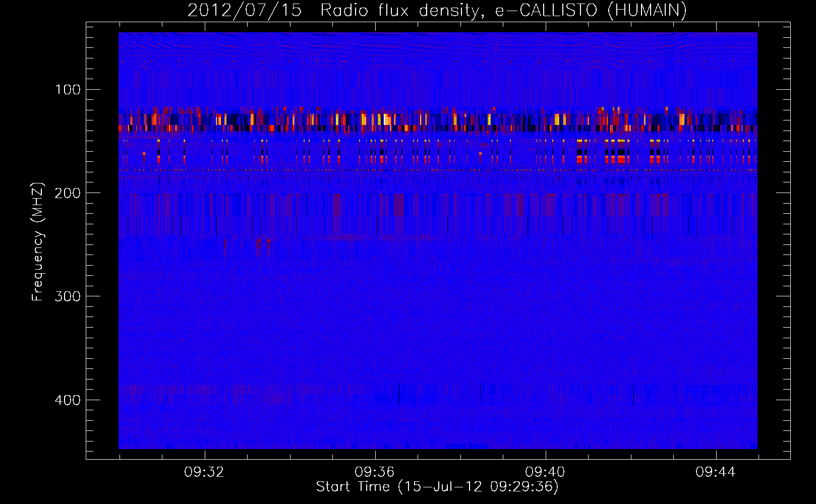
Task: Click the 09:32 time tick label
Action: point(204,472)
